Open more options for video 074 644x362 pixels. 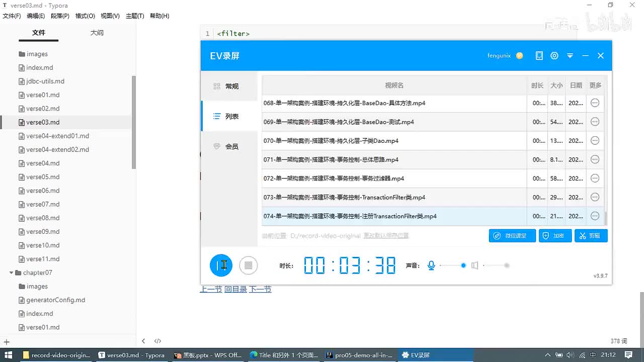click(595, 216)
